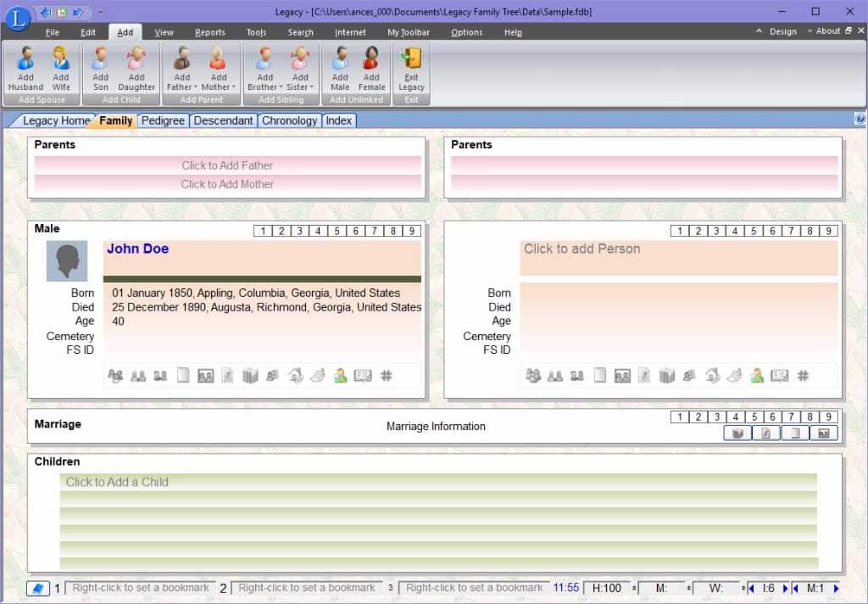Image resolution: width=868 pixels, height=604 pixels.
Task: Click the hashtag icon in right person panel
Action: click(x=804, y=376)
